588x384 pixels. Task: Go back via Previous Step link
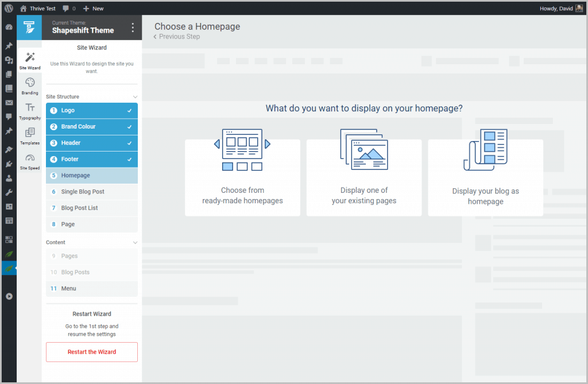(177, 37)
